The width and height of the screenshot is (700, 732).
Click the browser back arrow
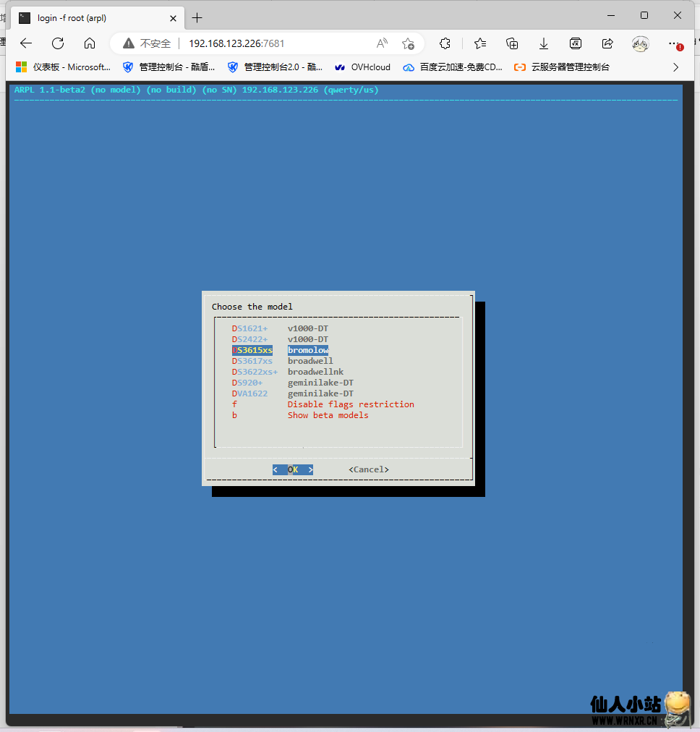(x=26, y=43)
